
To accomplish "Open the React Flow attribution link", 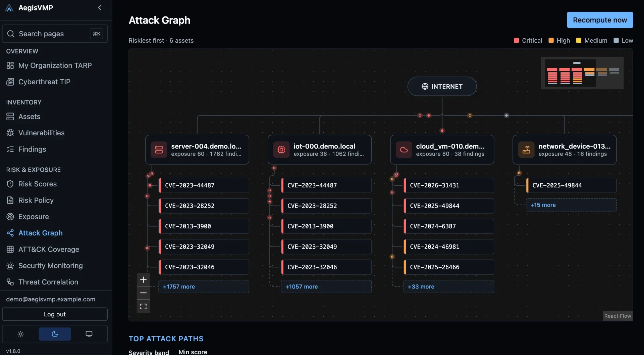I will [618, 316].
